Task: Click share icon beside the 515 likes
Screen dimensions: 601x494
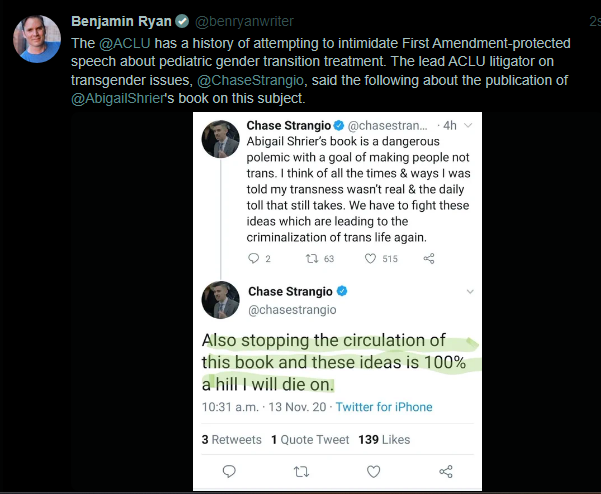Action: [x=429, y=259]
